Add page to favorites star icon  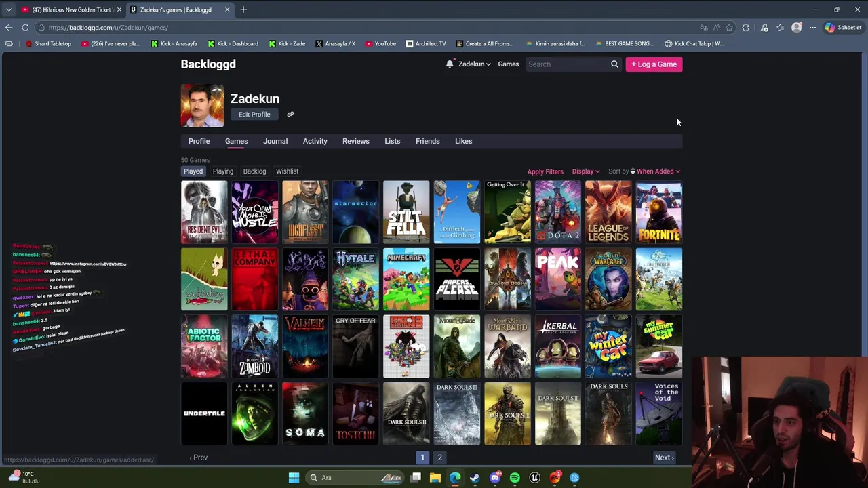[x=729, y=28]
